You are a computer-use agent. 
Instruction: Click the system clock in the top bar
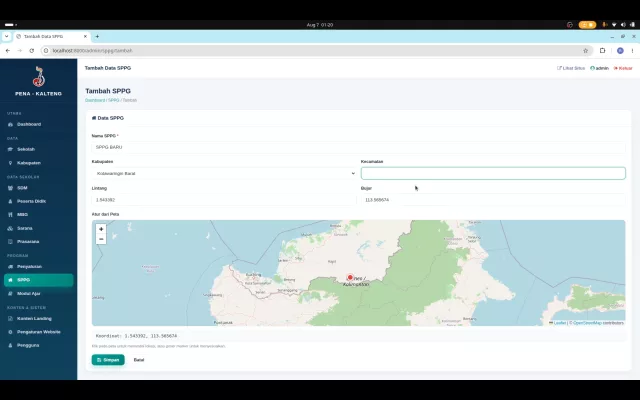320,25
